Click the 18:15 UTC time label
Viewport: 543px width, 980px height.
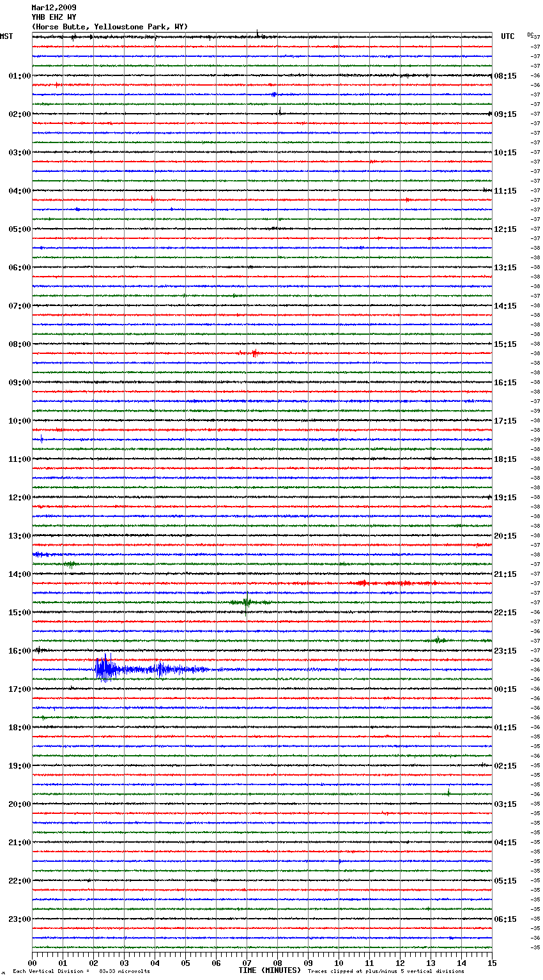click(505, 459)
